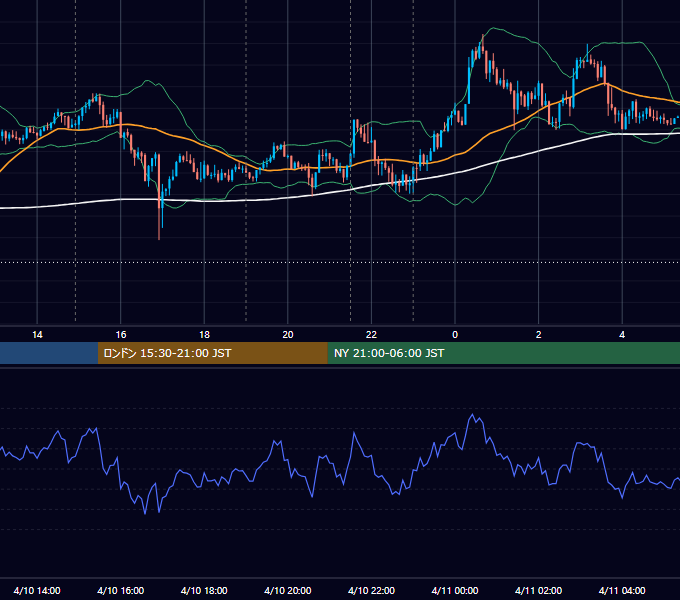Click the 4/10 16:00 time label
Viewport: 680px width, 600px height.
pyautogui.click(x=121, y=590)
